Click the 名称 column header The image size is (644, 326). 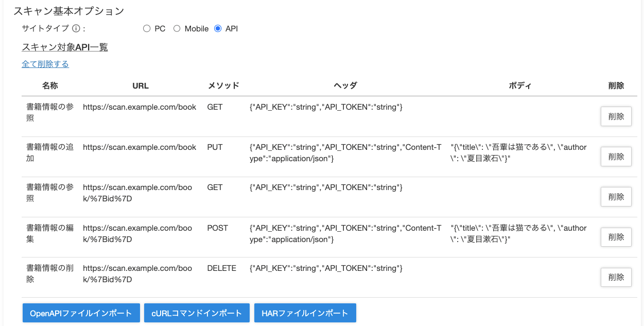(49, 85)
